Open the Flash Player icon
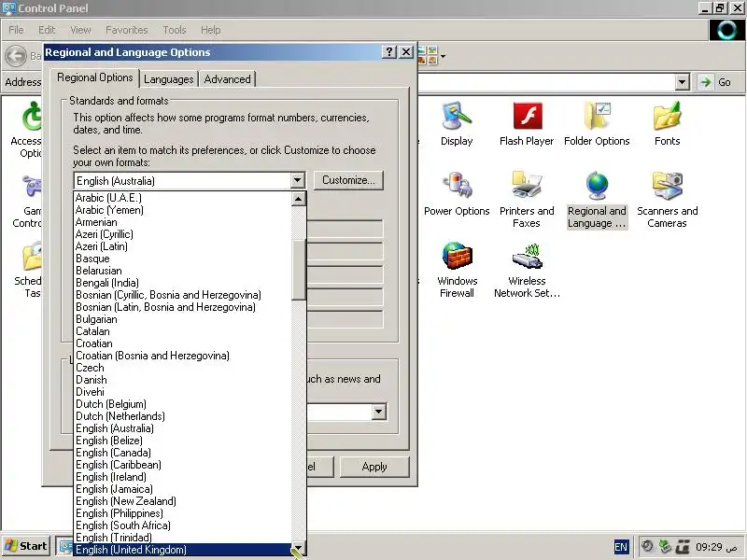Viewport: 747px width, 560px height. 527,124
